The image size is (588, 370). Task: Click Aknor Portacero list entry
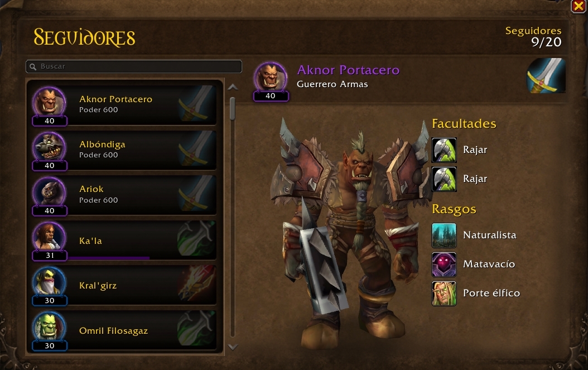123,105
